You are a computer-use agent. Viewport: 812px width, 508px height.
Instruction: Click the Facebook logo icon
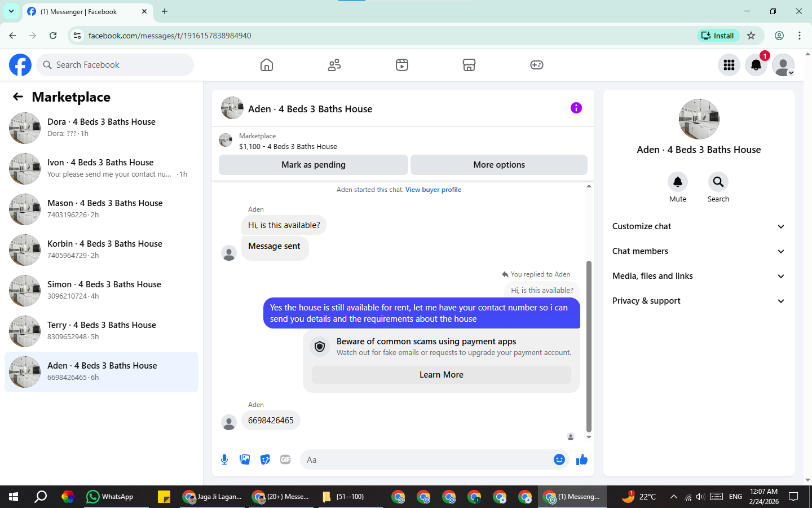pyautogui.click(x=20, y=65)
